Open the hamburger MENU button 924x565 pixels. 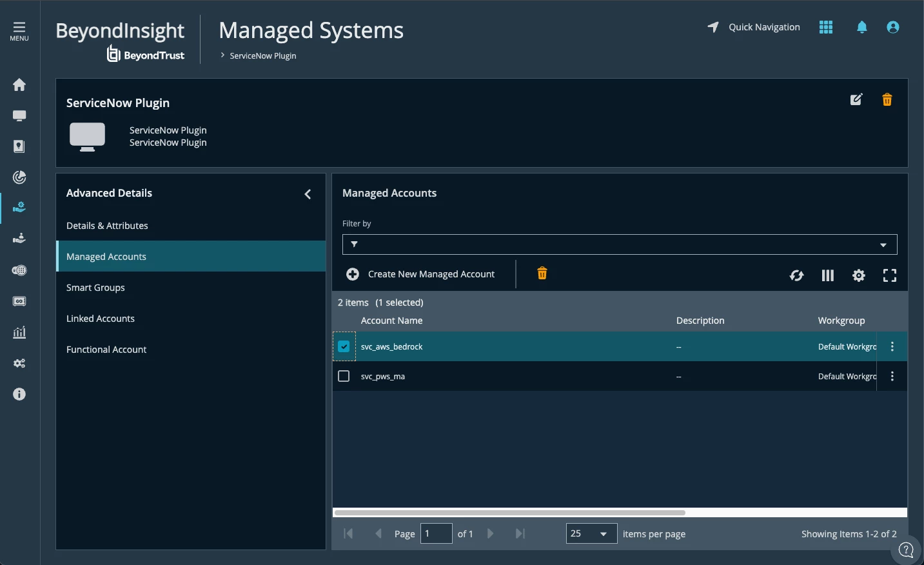pos(19,31)
